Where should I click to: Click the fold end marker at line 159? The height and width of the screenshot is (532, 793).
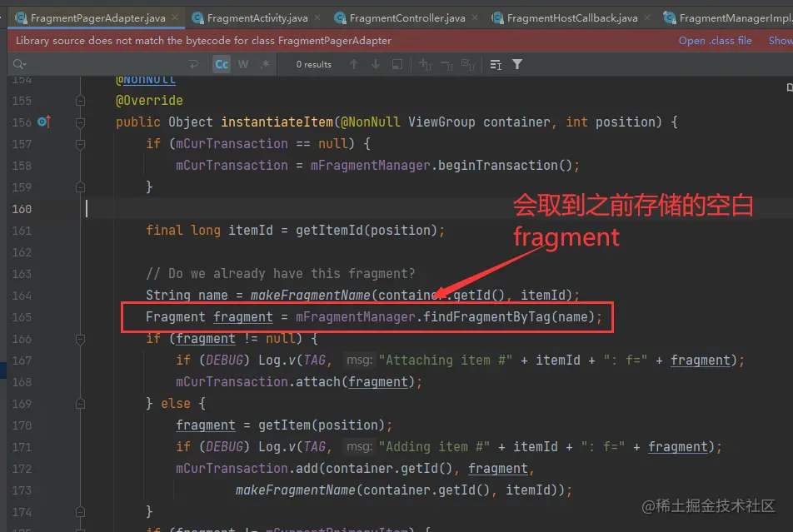click(x=80, y=187)
